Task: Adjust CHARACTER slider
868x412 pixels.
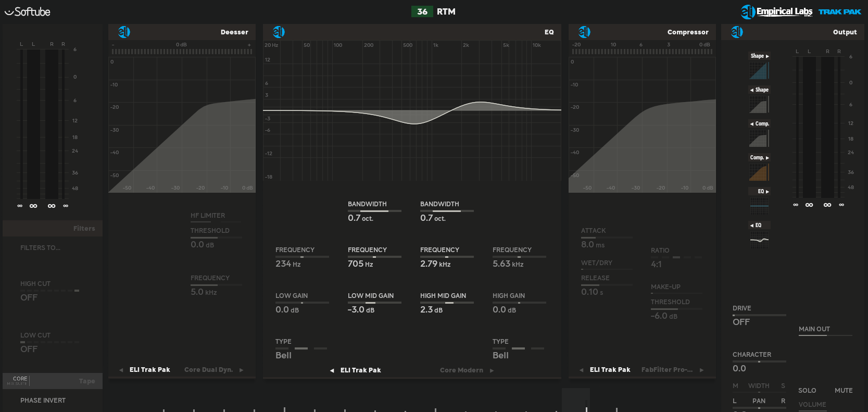Action: (759, 361)
